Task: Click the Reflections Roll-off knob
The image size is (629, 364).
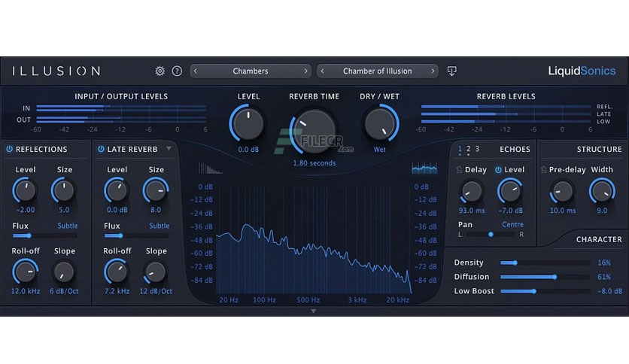Action: click(x=26, y=271)
